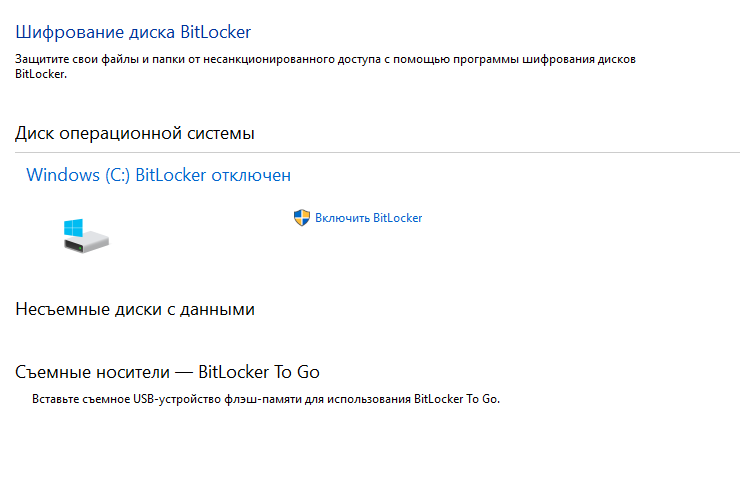Click the separator line under Диск операционной системы
740x492 pixels.
tap(378, 152)
